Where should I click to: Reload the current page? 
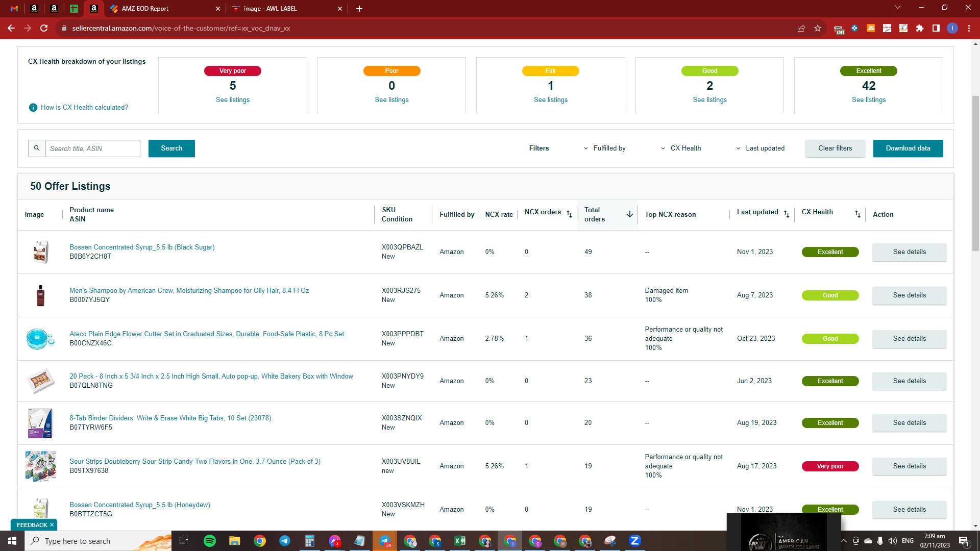[44, 28]
